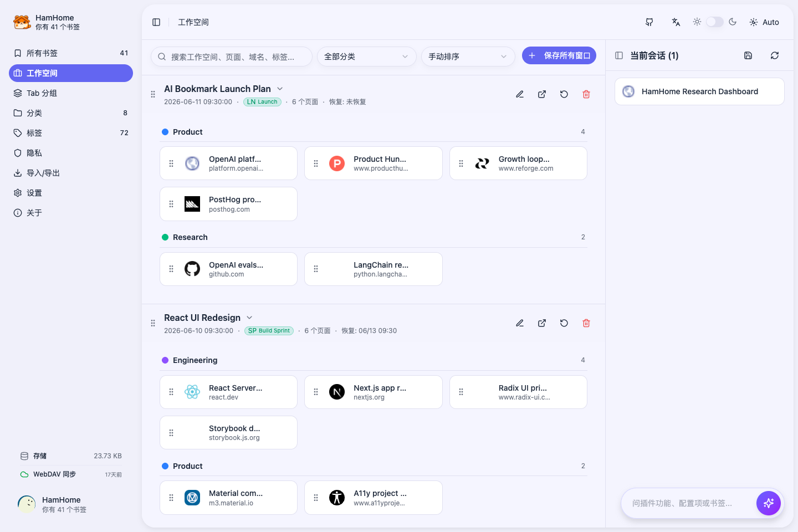Open the GitHub link icon

pyautogui.click(x=649, y=22)
